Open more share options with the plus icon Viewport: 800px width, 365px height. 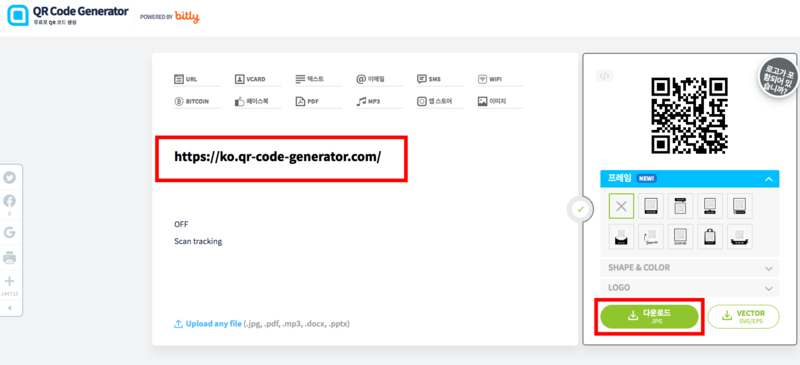[x=9, y=281]
